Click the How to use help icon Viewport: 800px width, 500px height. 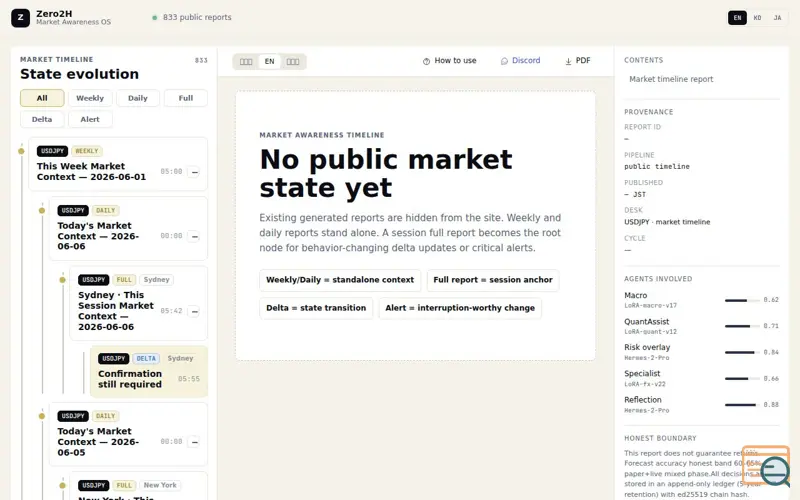[427, 61]
